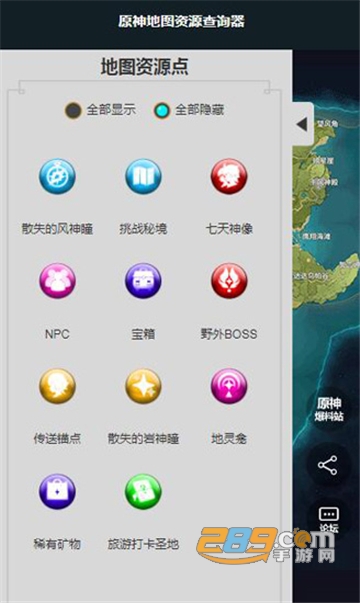Viewport: 360px width, 603px height.
Task: Click the 旅游打卡圣地 label text
Action: click(x=143, y=544)
